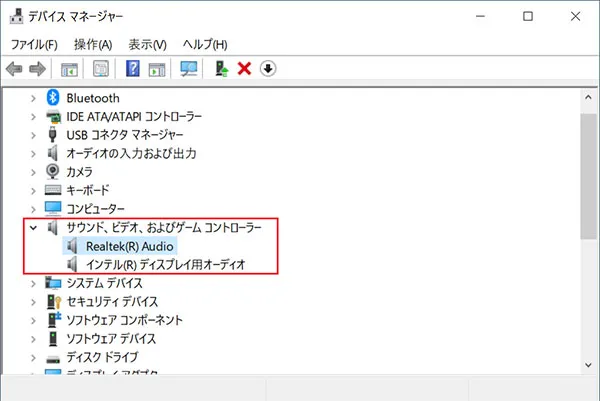The width and height of the screenshot is (600, 401).
Task: Open the blue Help question-mark icon
Action: tap(133, 69)
